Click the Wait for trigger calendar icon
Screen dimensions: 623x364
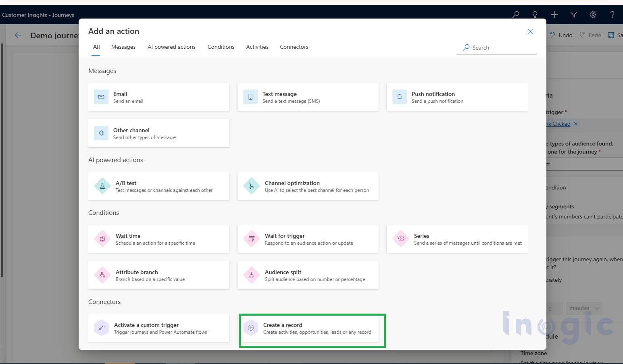(x=252, y=239)
